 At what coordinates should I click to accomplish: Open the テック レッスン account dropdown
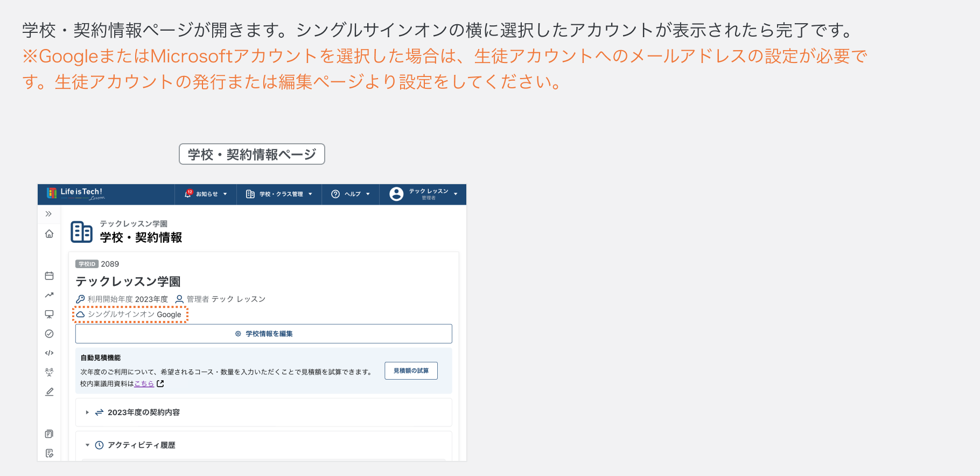[423, 194]
